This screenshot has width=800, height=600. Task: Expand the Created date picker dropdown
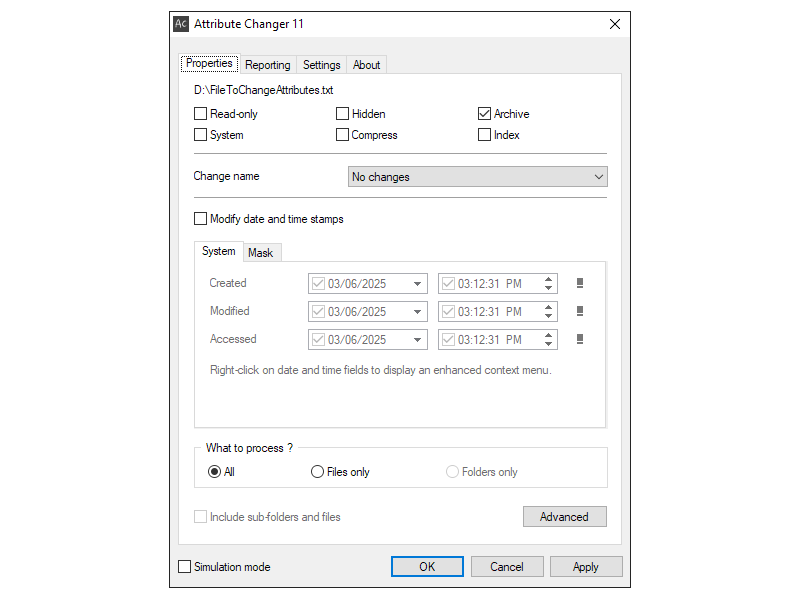(x=417, y=284)
